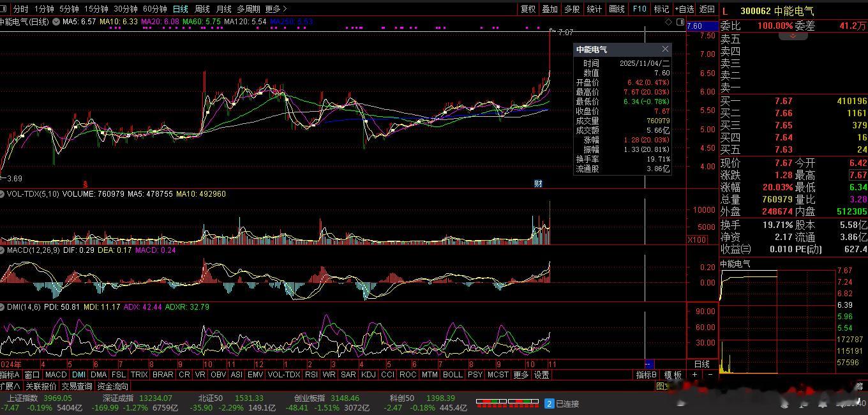Expand DMI indicator options arrow
Image resolution: width=868 pixels, height=415 pixels.
[3, 307]
